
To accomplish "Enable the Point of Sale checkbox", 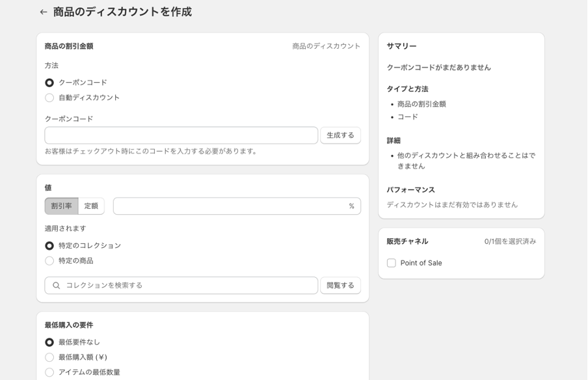I will 392,263.
